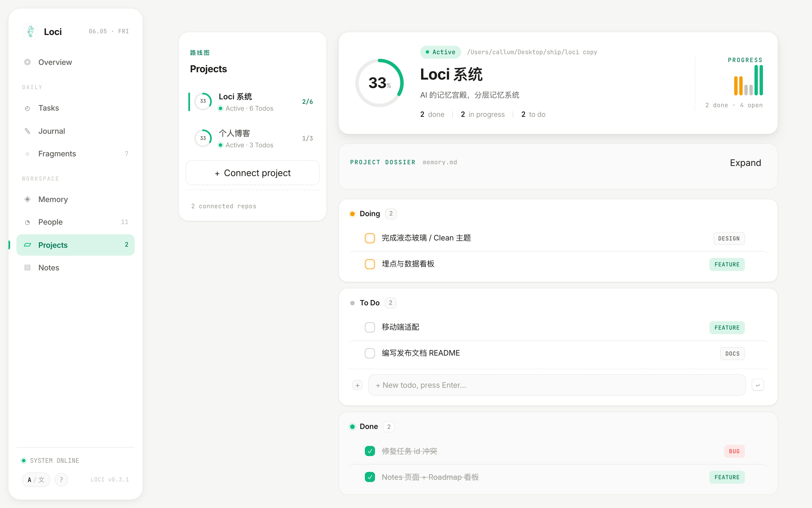Image resolution: width=812 pixels, height=508 pixels.
Task: Click the Loci seahorse logo icon
Action: [30, 32]
